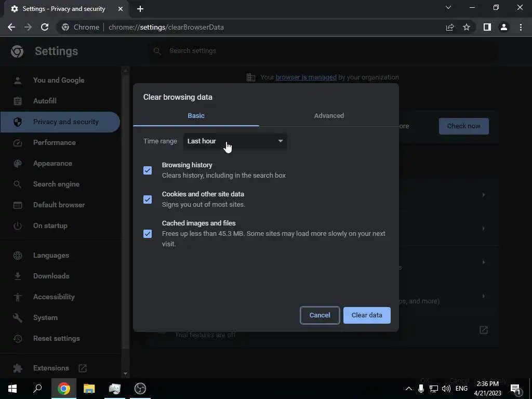Open Reset settings section
Screen dimensions: 532x399
point(60,338)
